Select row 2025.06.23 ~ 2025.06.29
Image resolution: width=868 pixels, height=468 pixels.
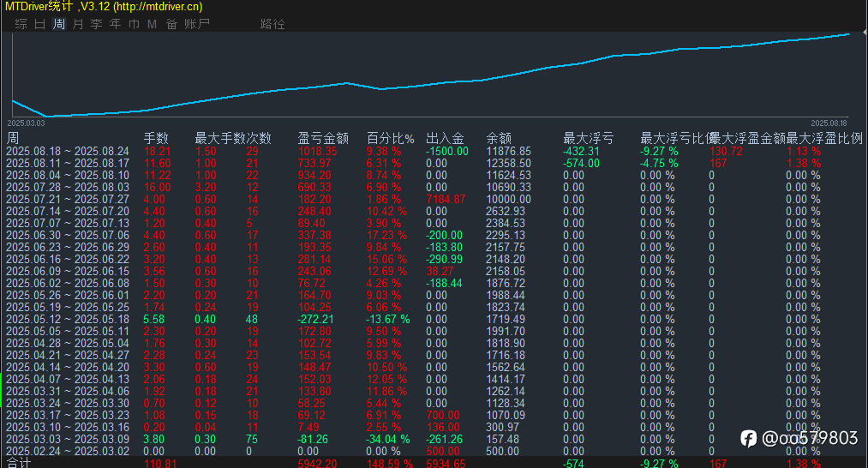[434, 248]
